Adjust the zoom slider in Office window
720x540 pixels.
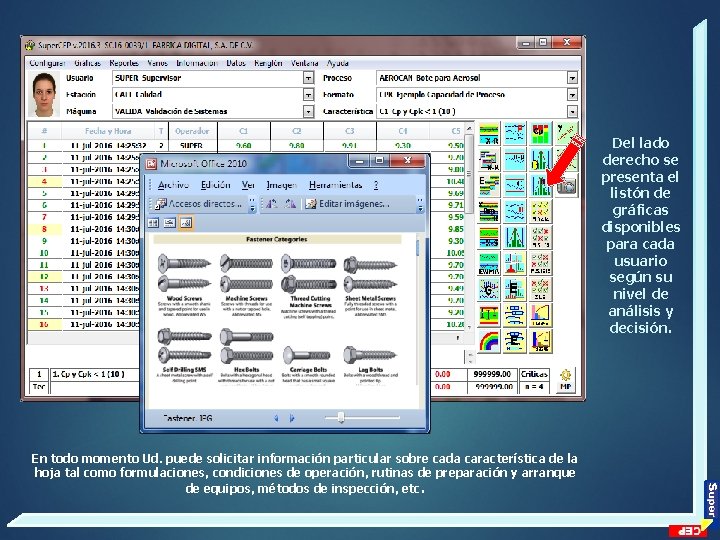(341, 418)
